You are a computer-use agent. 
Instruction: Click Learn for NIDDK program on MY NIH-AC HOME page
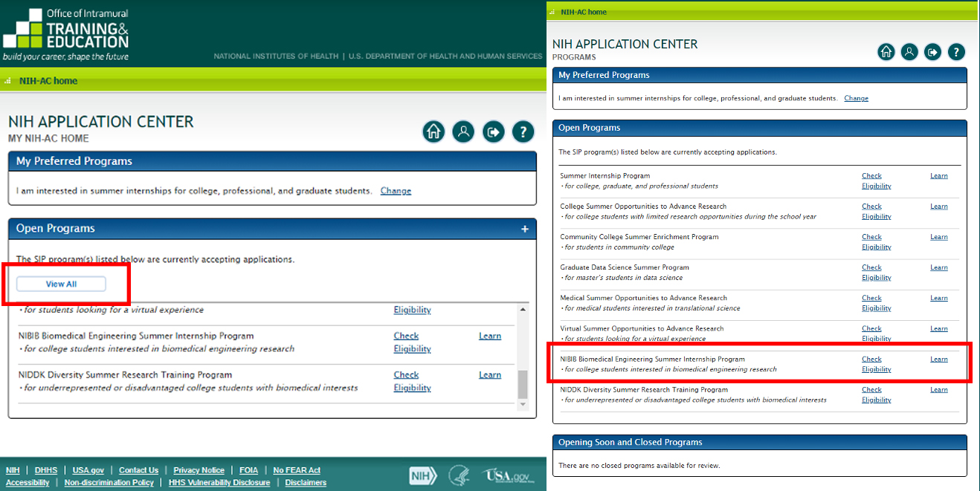(490, 375)
